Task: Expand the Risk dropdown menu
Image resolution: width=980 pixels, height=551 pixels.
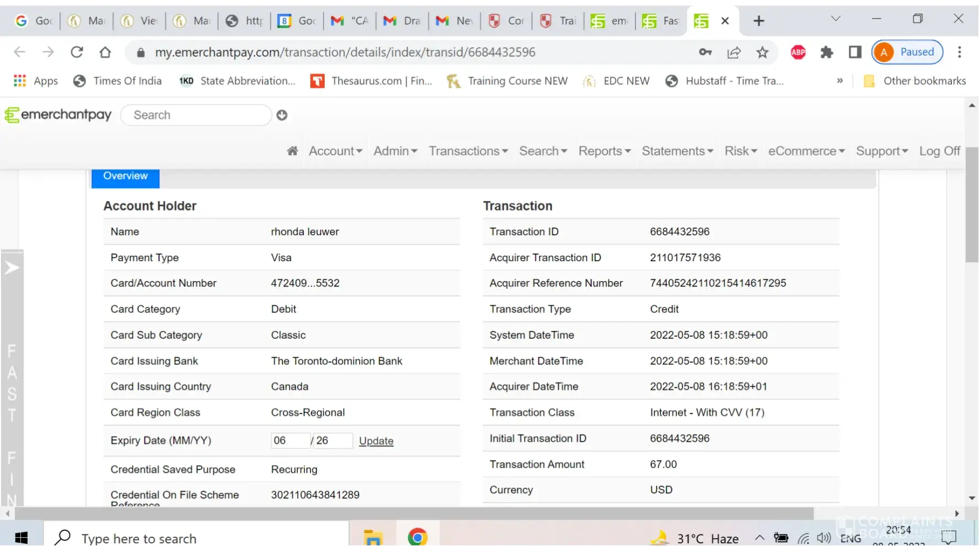Action: point(740,151)
